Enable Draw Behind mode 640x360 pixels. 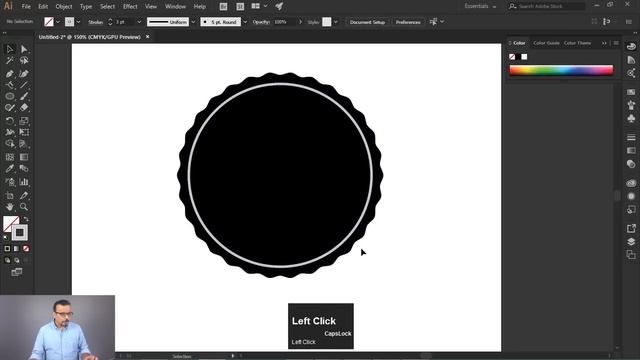coord(16,260)
